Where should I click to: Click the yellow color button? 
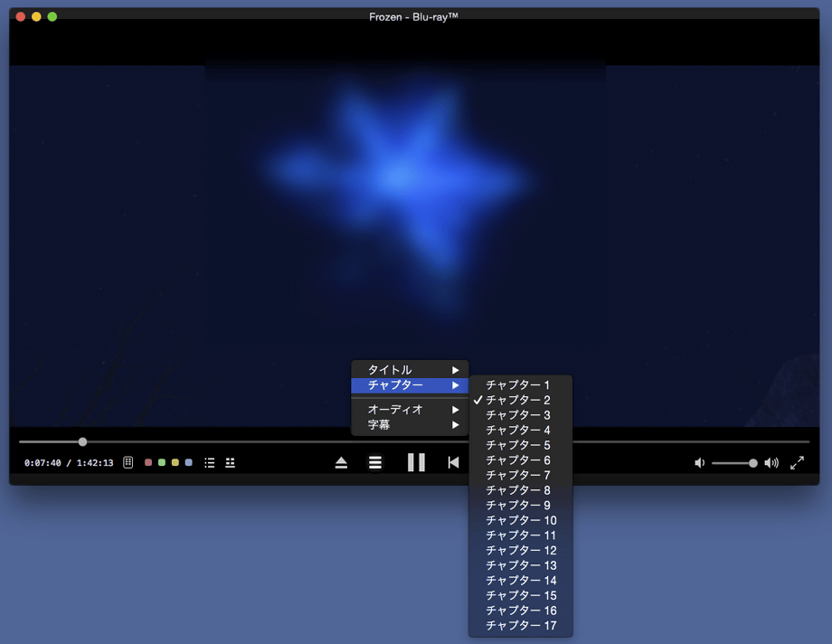click(175, 462)
